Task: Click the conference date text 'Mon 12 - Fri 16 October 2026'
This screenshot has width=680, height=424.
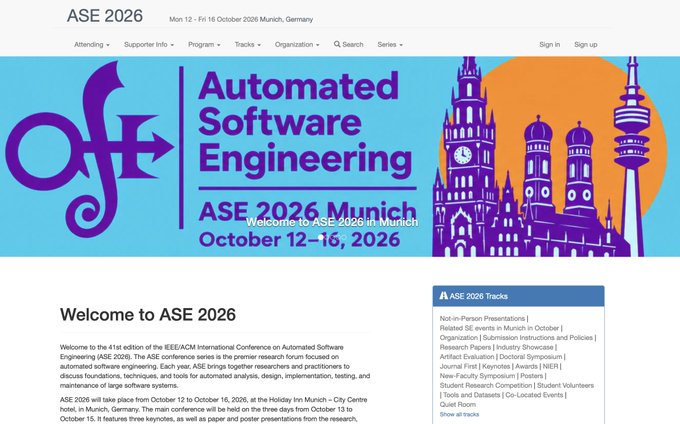Action: (213, 19)
